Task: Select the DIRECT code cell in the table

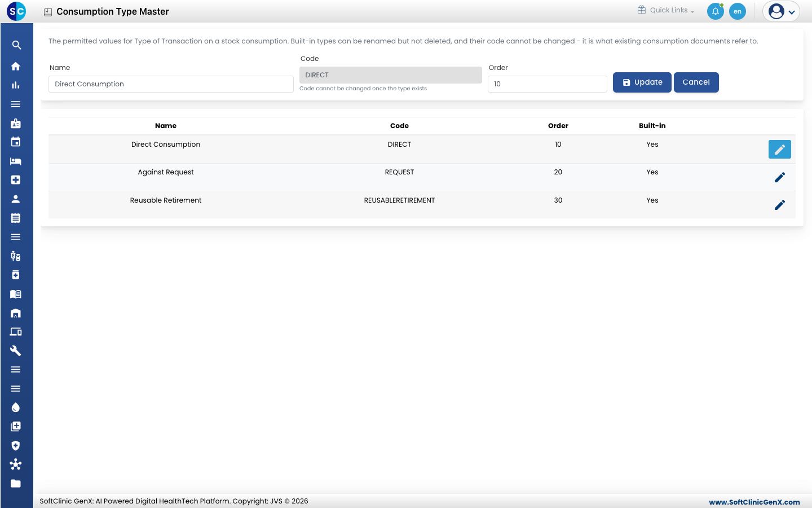Action: click(x=399, y=144)
